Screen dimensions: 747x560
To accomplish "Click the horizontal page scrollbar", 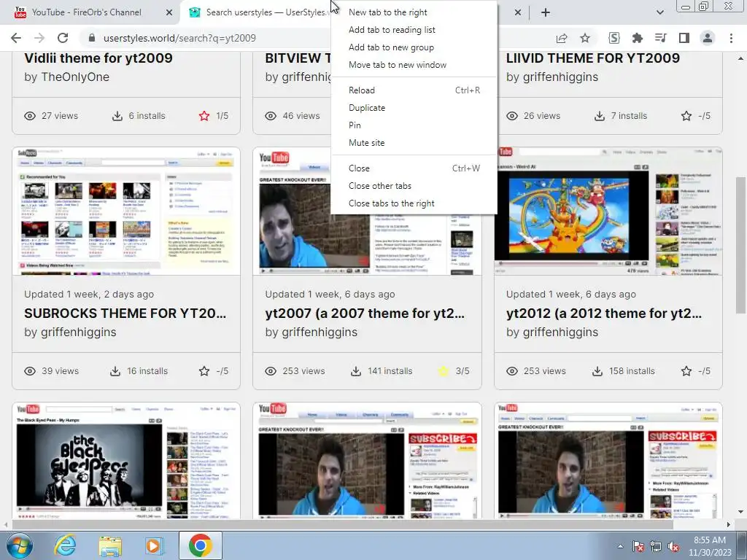I will [x=342, y=524].
